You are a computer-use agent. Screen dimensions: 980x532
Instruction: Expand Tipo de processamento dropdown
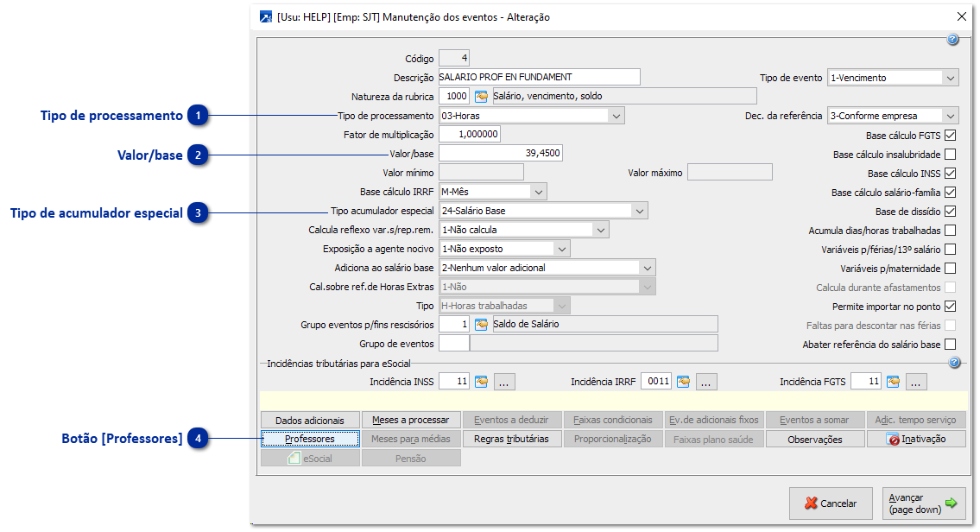click(x=616, y=116)
